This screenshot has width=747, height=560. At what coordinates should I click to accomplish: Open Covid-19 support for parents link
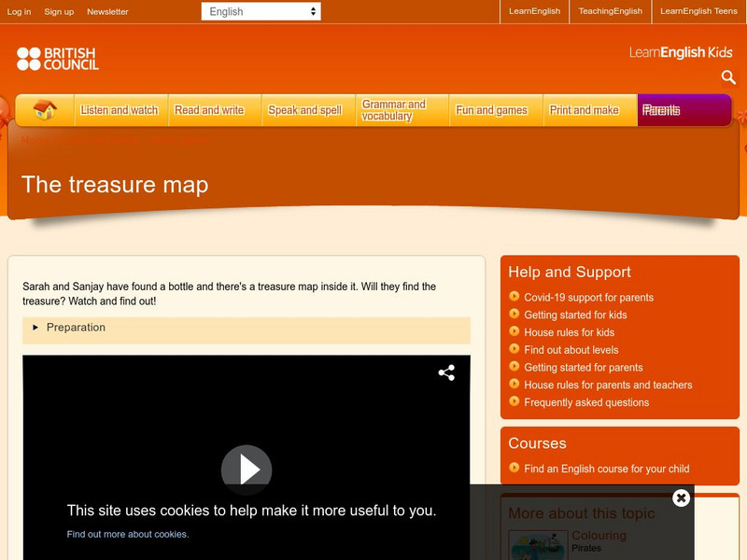point(589,298)
